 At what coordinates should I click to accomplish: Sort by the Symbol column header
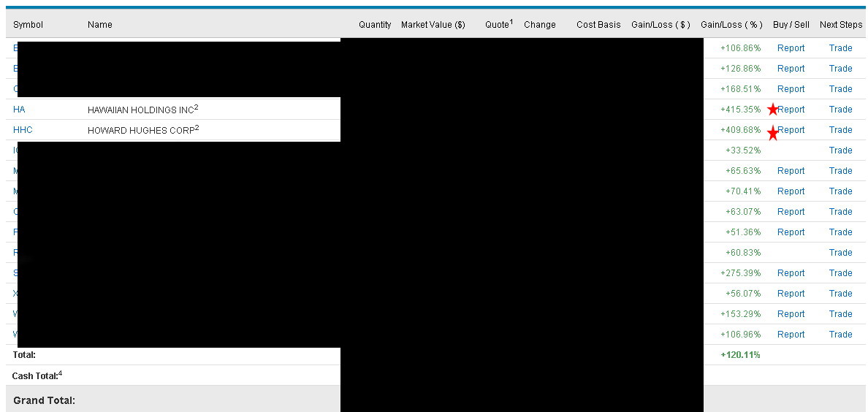click(x=28, y=25)
